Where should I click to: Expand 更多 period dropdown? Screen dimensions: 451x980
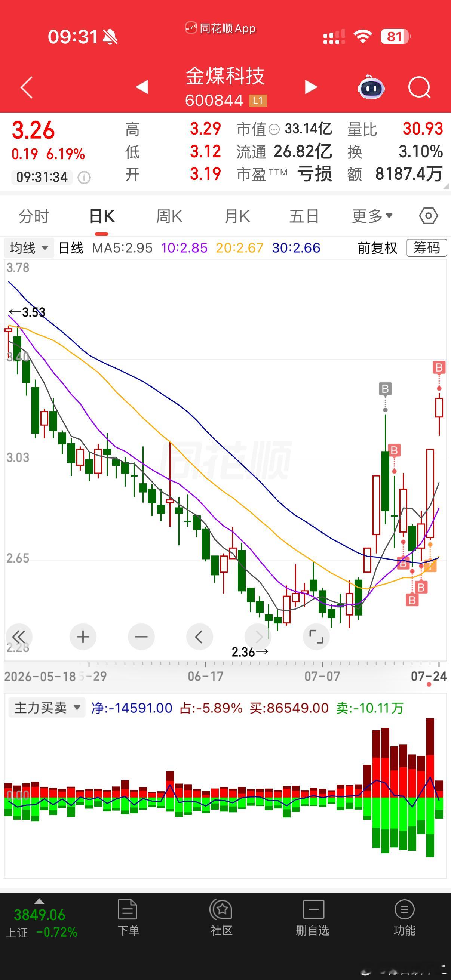(x=372, y=216)
